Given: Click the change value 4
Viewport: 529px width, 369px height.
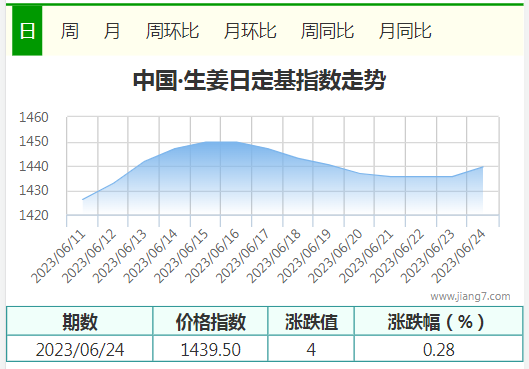Looking at the screenshot, I should 311,349.
